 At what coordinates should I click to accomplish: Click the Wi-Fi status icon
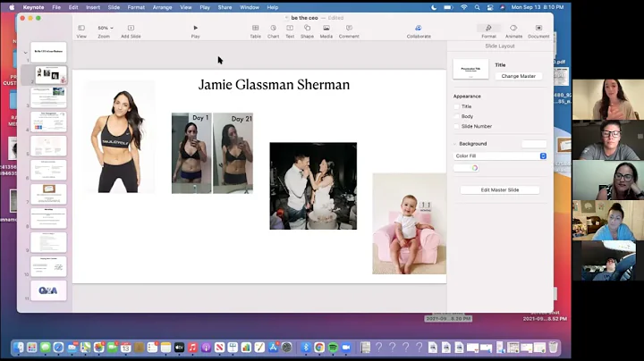(463, 7)
